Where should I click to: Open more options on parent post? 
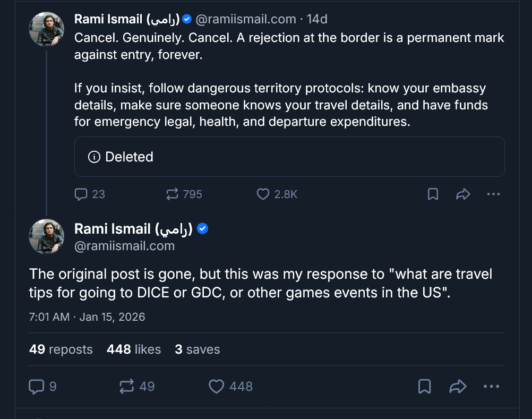pyautogui.click(x=493, y=194)
